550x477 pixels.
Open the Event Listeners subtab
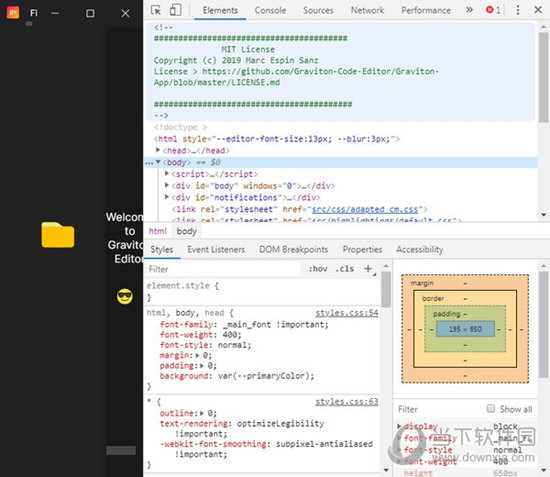pyautogui.click(x=216, y=249)
